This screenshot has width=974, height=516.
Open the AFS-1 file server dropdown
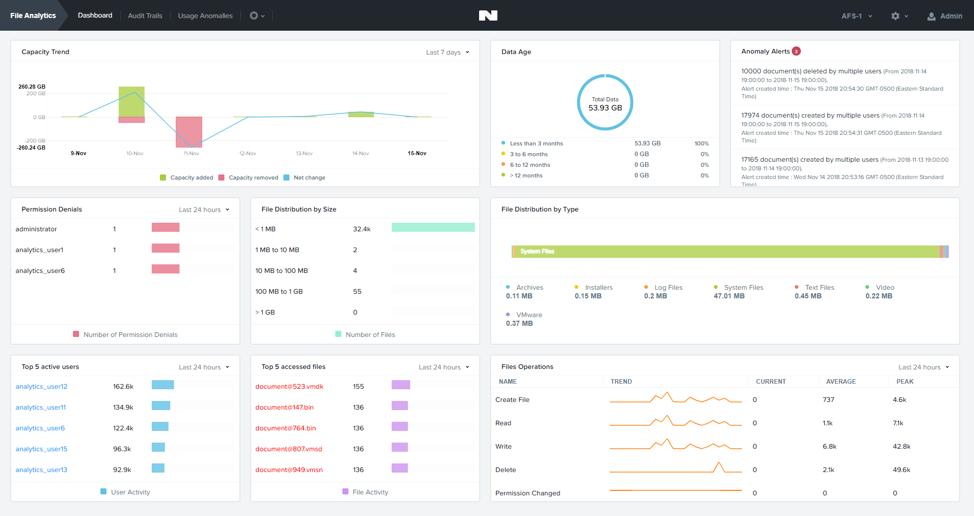tap(857, 16)
